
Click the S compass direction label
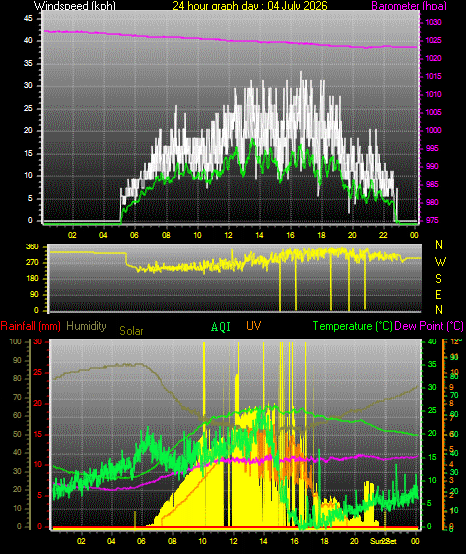(x=438, y=279)
